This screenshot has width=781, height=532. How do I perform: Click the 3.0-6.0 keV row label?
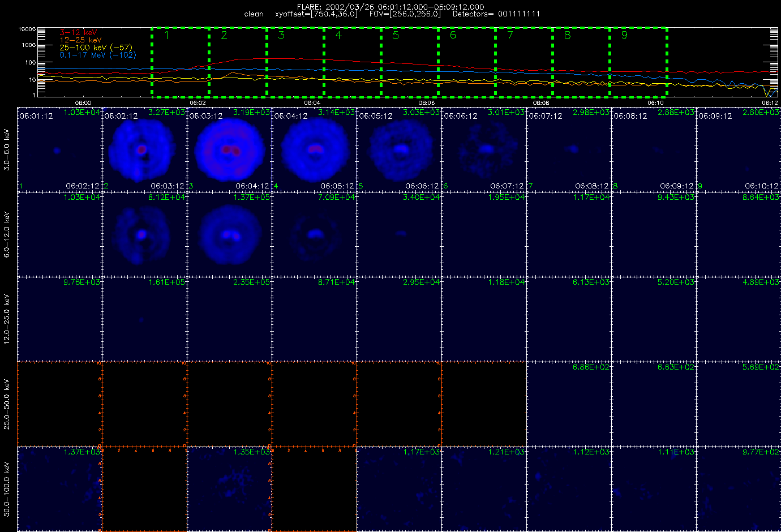click(7, 149)
